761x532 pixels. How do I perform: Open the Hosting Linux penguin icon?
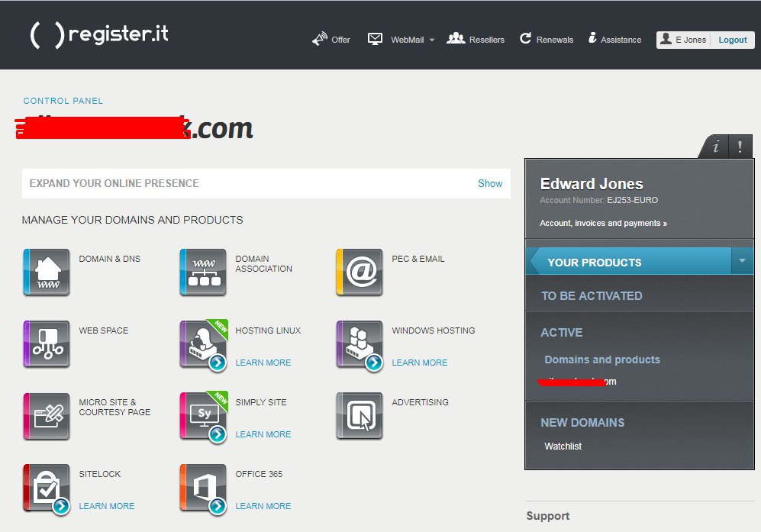203,344
